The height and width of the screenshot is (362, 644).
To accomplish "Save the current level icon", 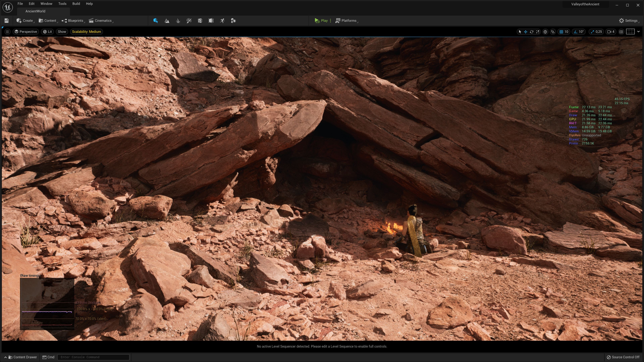I will pyautogui.click(x=7, y=21).
